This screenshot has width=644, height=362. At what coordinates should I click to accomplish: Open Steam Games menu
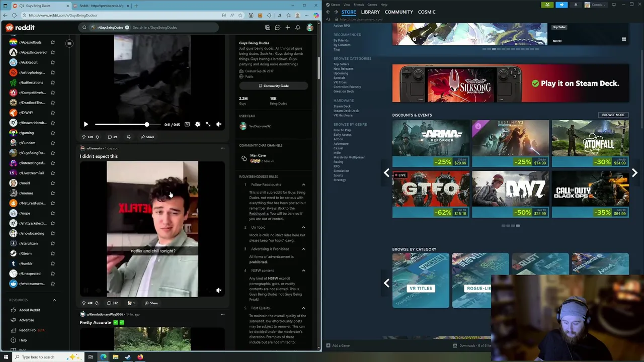pos(372,5)
